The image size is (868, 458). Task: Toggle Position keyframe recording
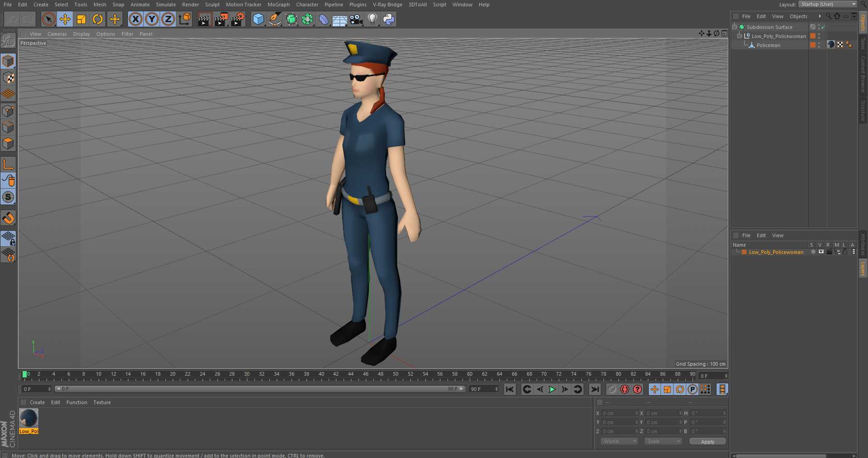(x=655, y=389)
